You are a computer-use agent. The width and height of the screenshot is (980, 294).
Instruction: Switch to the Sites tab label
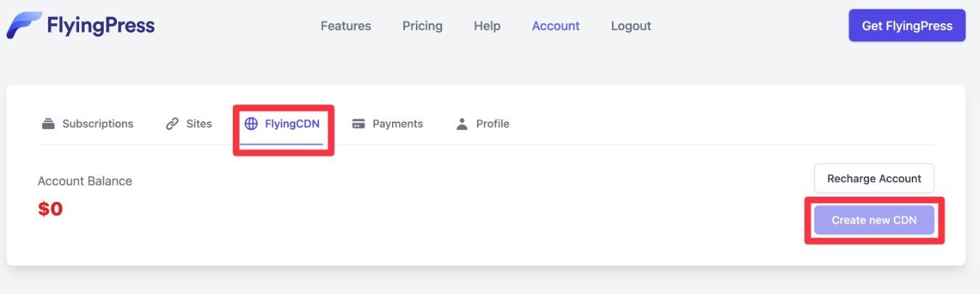coord(199,123)
